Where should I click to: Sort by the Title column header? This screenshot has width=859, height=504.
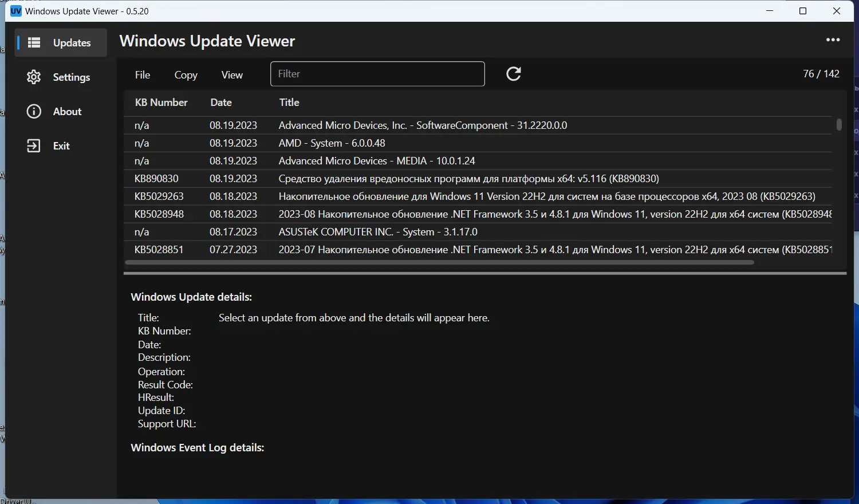click(x=289, y=103)
